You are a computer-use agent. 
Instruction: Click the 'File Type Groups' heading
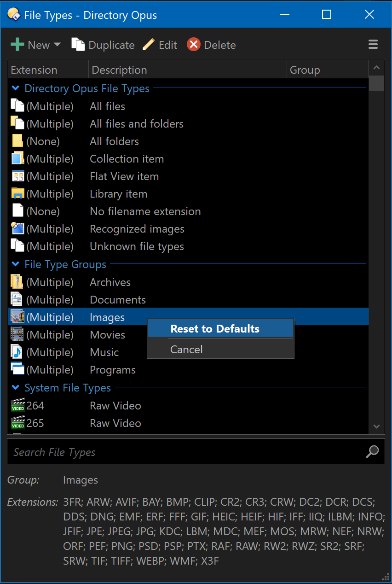point(65,264)
